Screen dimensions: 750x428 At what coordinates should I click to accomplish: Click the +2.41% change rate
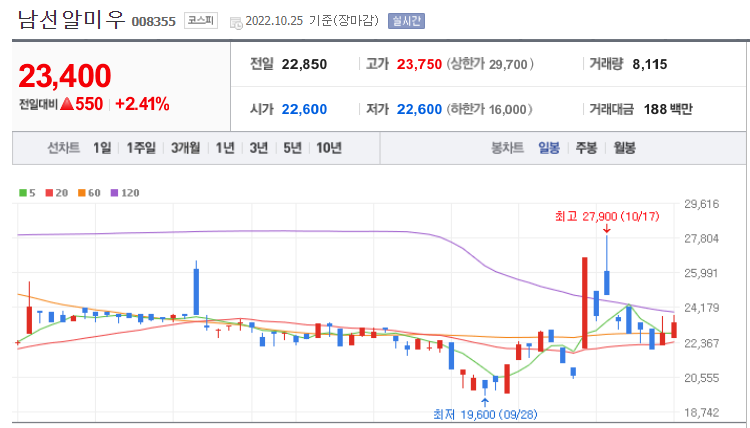pos(143,104)
